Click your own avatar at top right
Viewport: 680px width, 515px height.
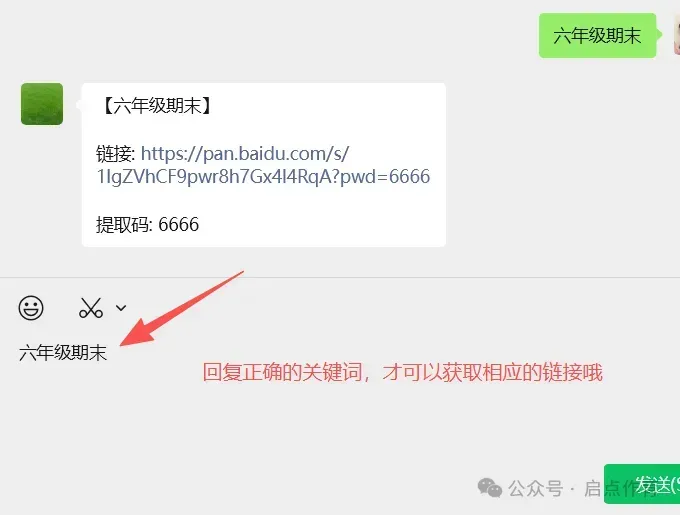[677, 38]
